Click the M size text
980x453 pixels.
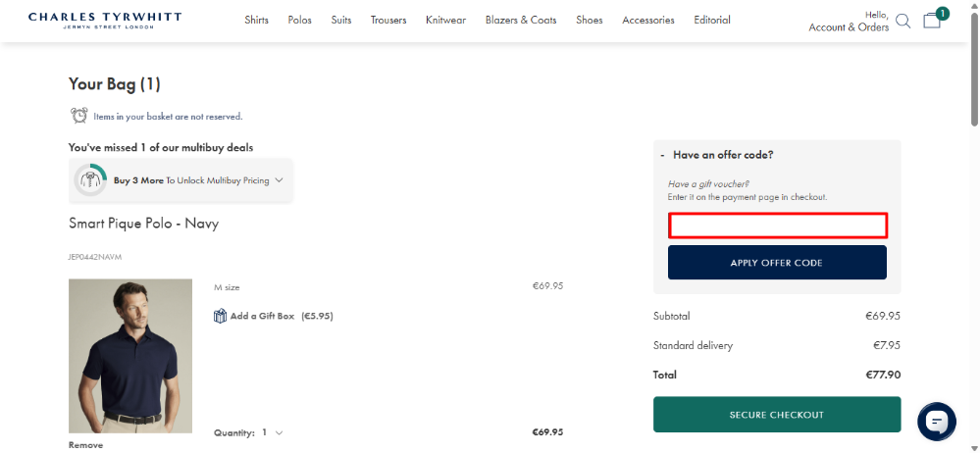[x=227, y=287]
